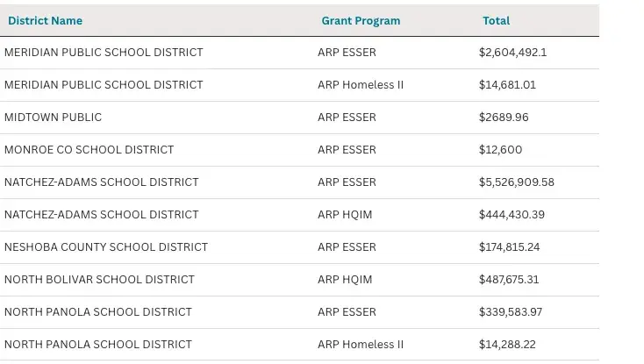The image size is (644, 364).
Task: Click NESHOBA COUNTY SCHOOL DISTRICT name
Action: click(x=106, y=247)
